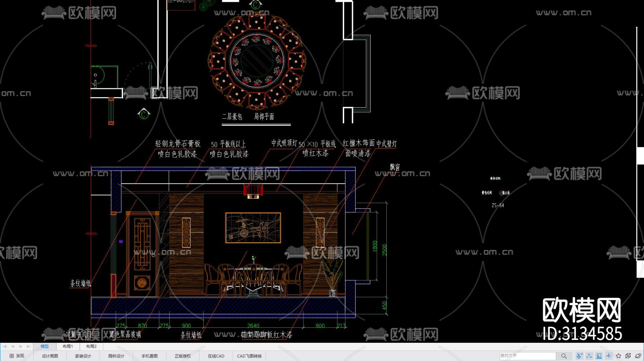Image resolution: width=644 pixels, height=361 pixels.
Task: Click the magnifier search icon
Action: coord(564,356)
